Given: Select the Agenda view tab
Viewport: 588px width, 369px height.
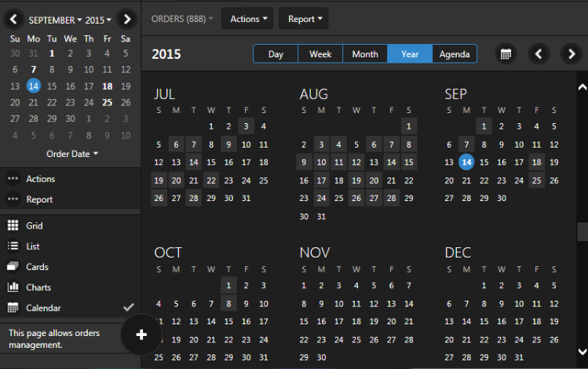Looking at the screenshot, I should pos(454,54).
